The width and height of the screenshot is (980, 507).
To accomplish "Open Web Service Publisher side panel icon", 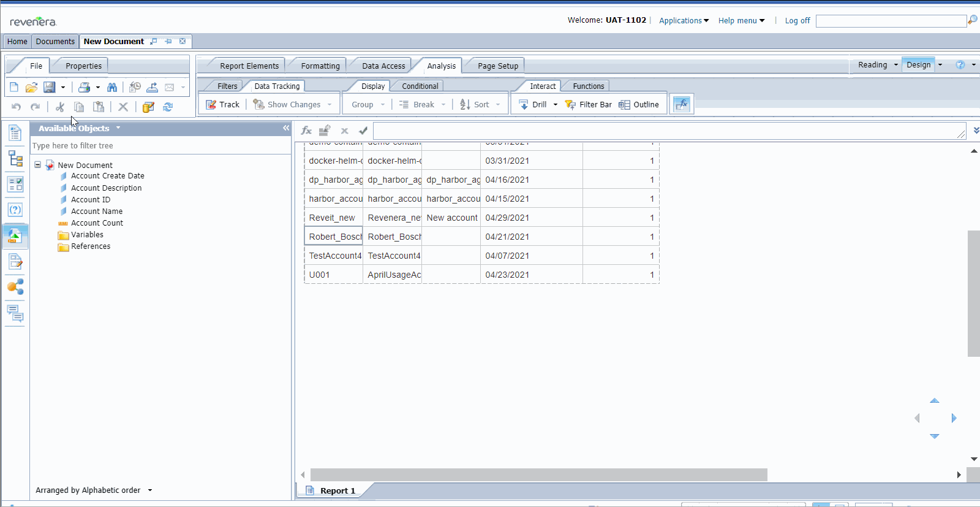I will point(15,287).
